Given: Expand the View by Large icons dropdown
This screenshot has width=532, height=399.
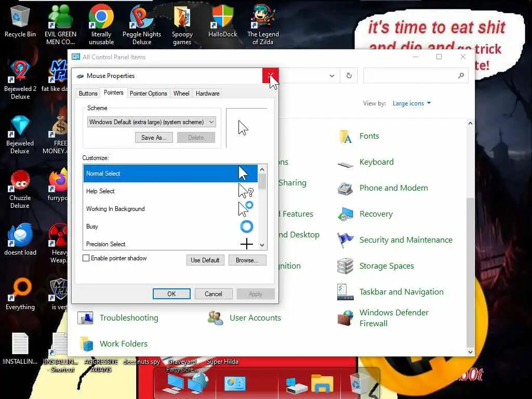Looking at the screenshot, I should [x=411, y=103].
